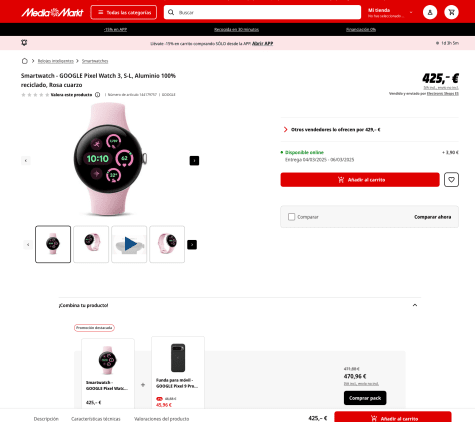This screenshot has width=475, height=422.
Task: Tick the Comparar checkbox
Action: [291, 217]
